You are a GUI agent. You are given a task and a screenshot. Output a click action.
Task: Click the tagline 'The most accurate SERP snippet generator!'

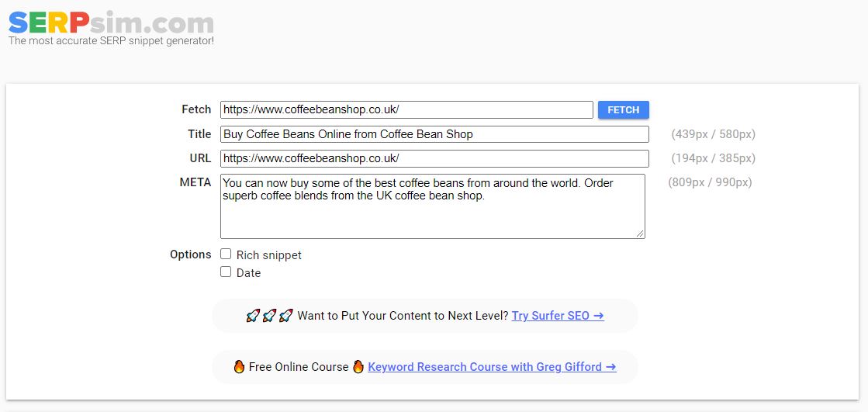(111, 41)
